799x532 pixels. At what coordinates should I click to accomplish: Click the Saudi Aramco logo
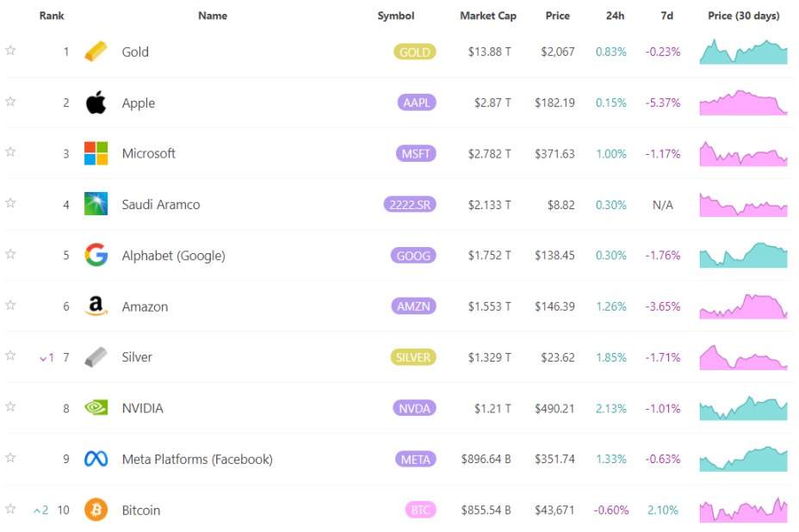point(96,204)
